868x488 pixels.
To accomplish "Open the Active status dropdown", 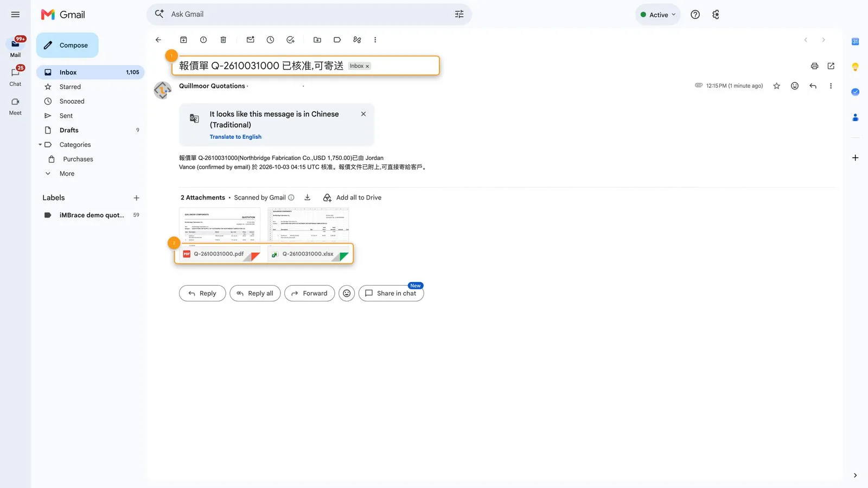I will [658, 15].
